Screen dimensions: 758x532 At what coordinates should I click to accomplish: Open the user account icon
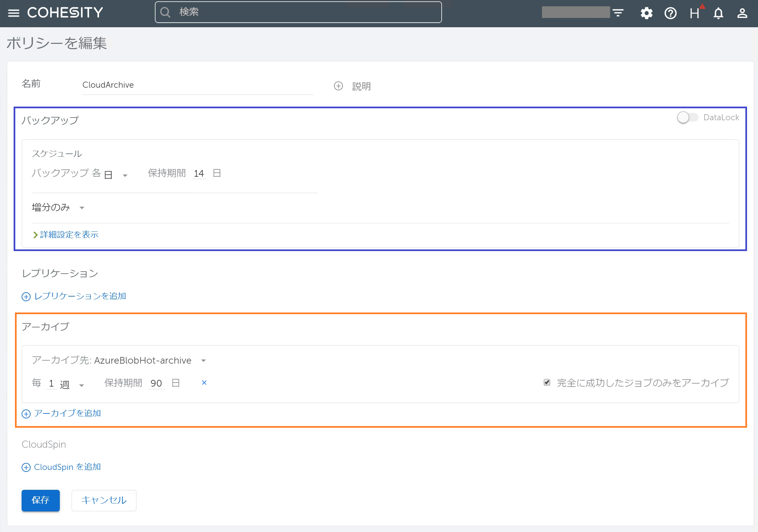tap(742, 13)
